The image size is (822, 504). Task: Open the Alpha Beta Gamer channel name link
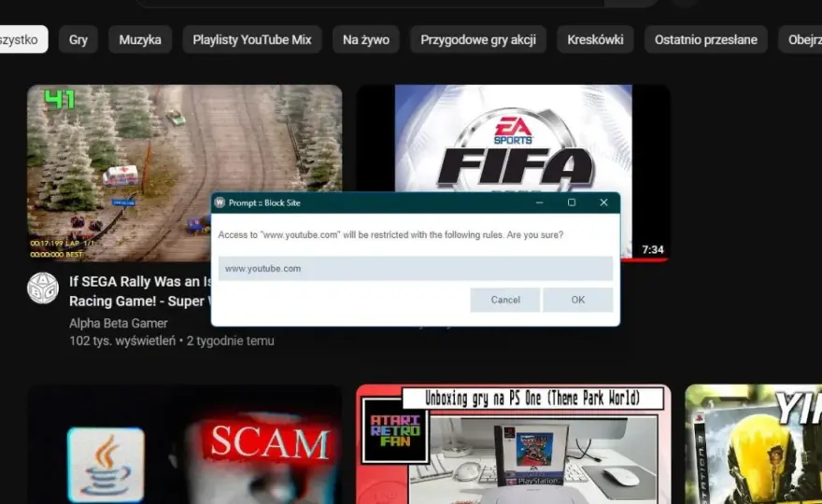pyautogui.click(x=119, y=323)
